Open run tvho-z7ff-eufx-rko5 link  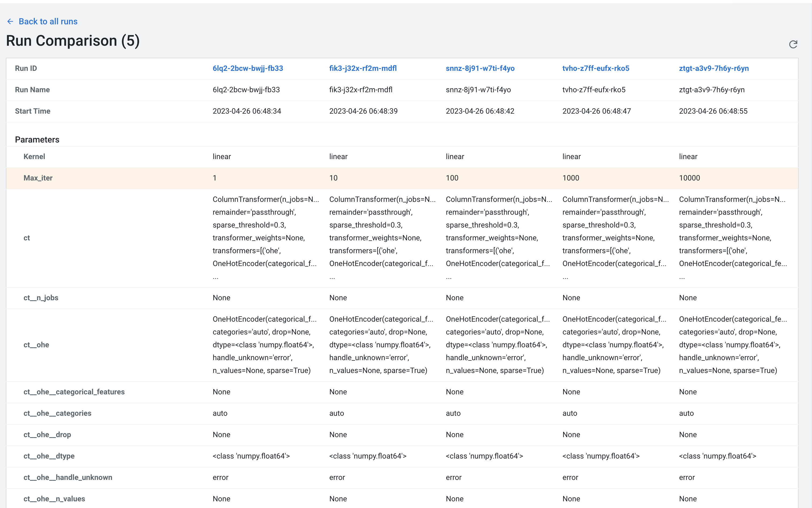click(x=595, y=68)
